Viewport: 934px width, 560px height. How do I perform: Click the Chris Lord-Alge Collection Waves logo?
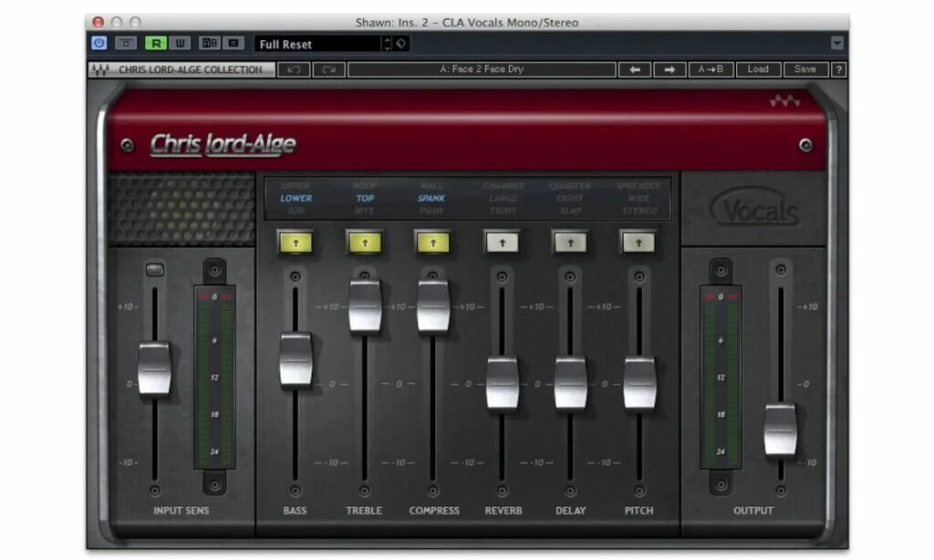[100, 69]
